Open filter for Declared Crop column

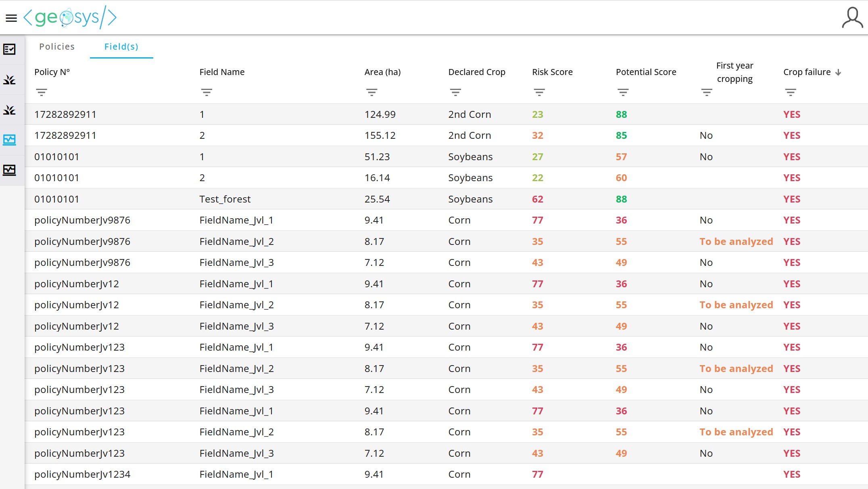pos(455,92)
